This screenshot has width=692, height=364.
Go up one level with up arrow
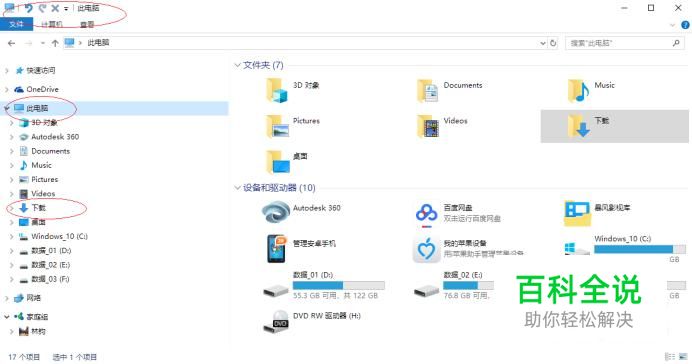click(x=55, y=43)
